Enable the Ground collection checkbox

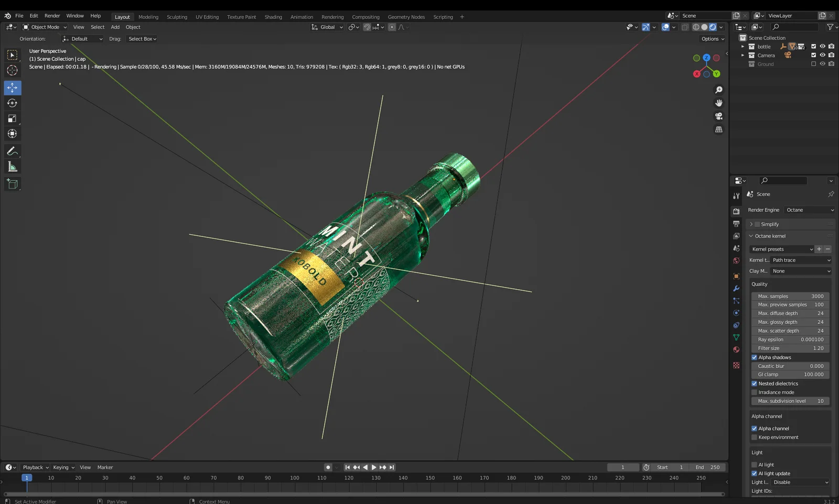(813, 63)
